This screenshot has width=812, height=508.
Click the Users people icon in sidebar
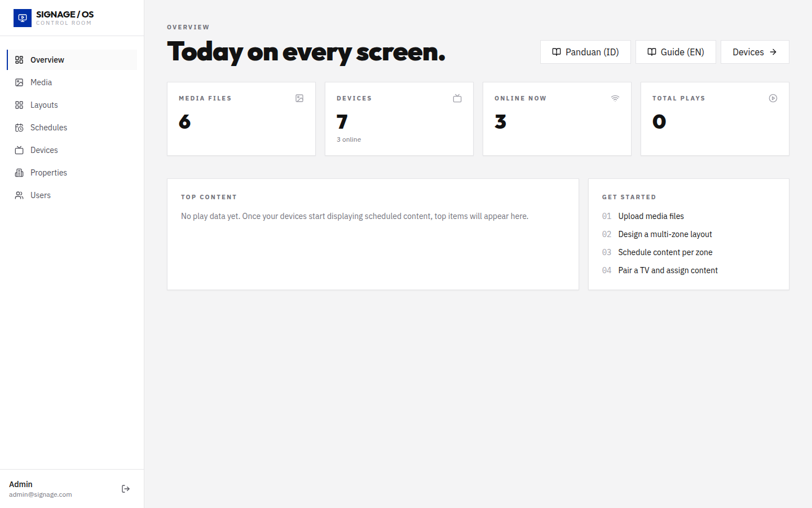pyautogui.click(x=19, y=195)
